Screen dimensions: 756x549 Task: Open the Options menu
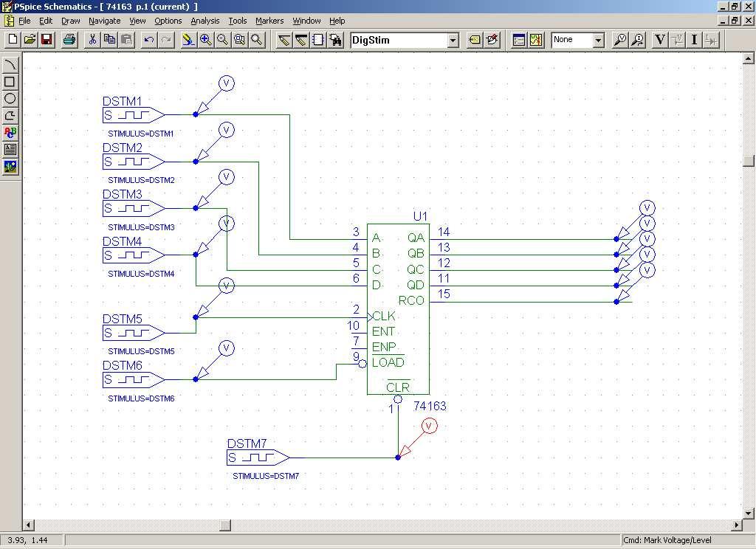(x=168, y=21)
